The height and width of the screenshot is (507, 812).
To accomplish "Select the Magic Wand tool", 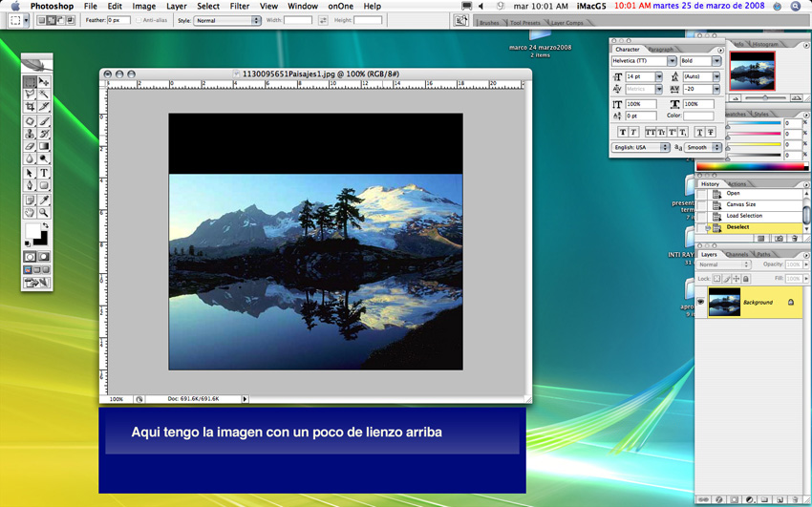I will (44, 95).
